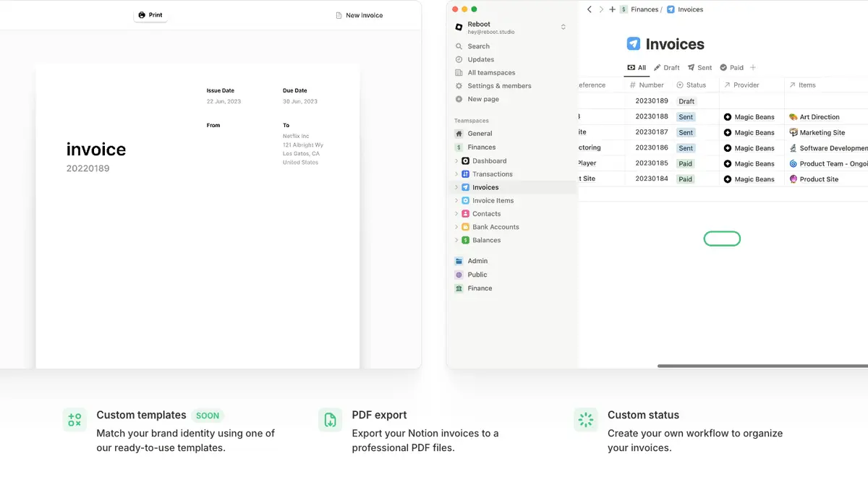This screenshot has height=503, width=868.
Task: Open Updates from the sidebar clock icon
Action: pos(459,59)
